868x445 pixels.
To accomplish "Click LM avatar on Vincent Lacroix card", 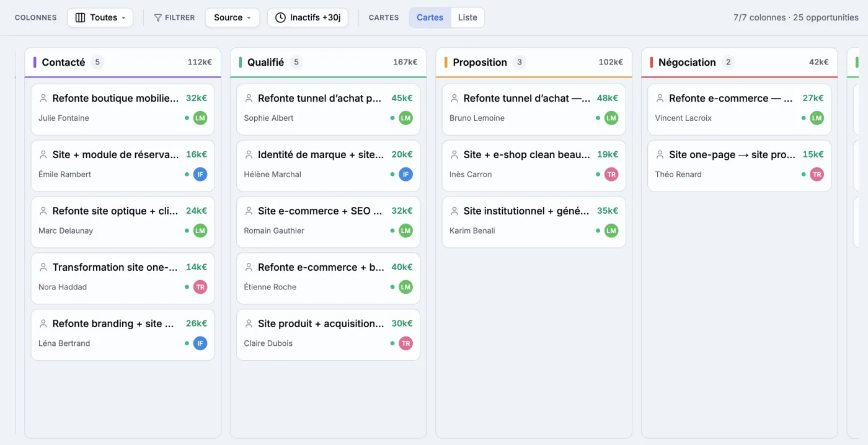I will [x=817, y=118].
